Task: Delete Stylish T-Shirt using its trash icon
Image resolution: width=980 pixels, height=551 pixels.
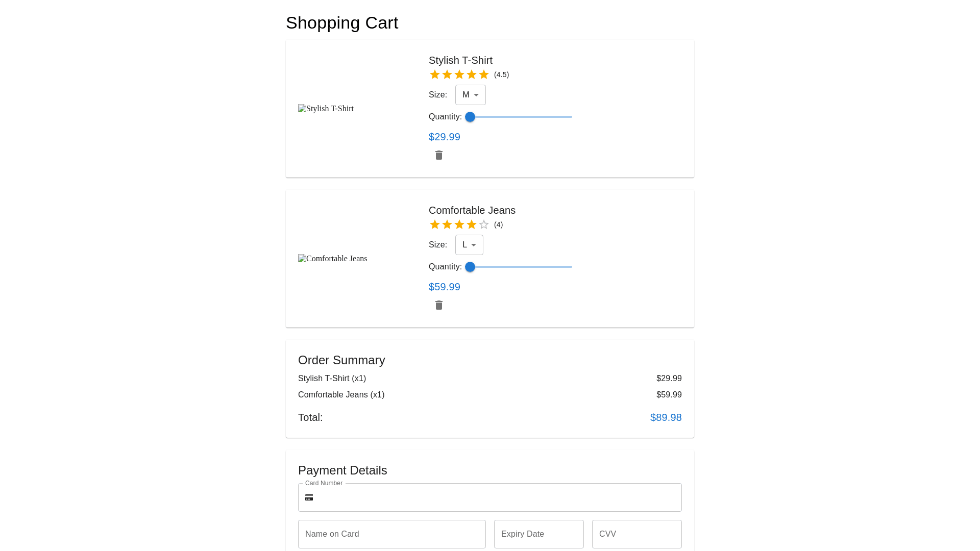Action: 439,155
